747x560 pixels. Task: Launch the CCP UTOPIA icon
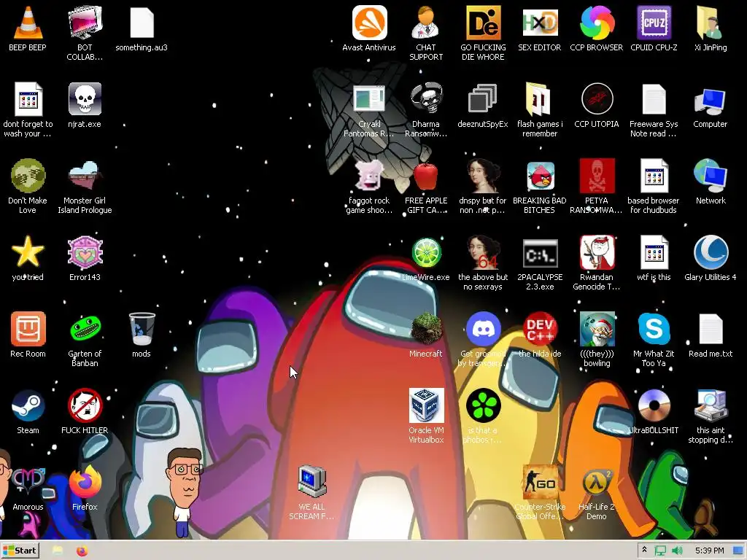tap(597, 99)
